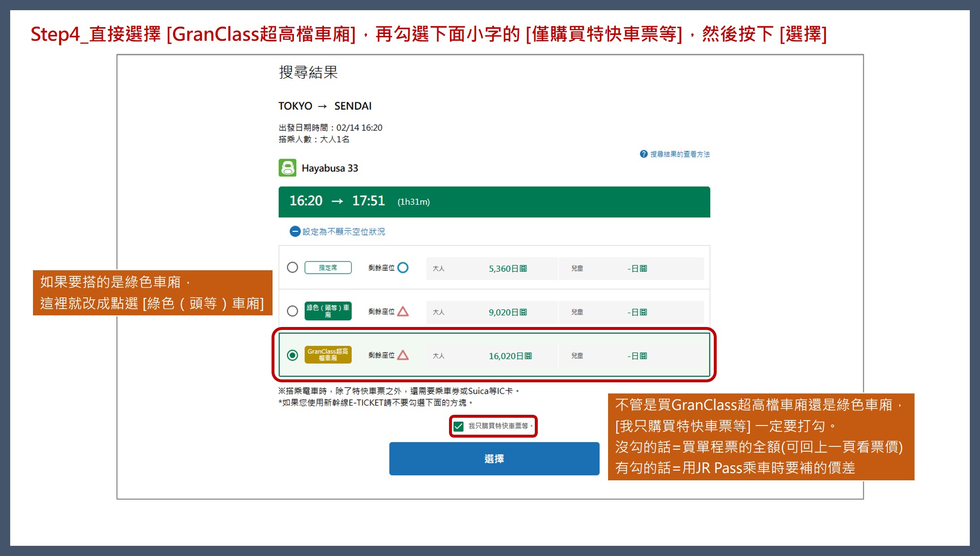Open 搜尋結果的查看方法 help link
The width and height of the screenshot is (980, 556).
click(x=679, y=154)
